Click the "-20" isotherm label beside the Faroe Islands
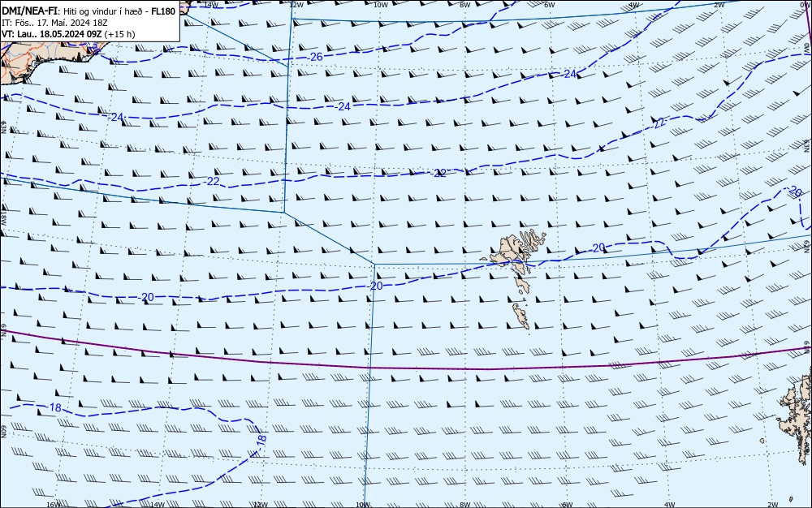The height and width of the screenshot is (508, 812). pos(598,248)
